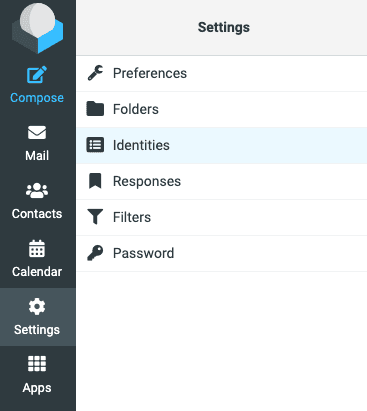This screenshot has width=367, height=411.
Task: Click the Settings gear icon
Action: tap(37, 306)
